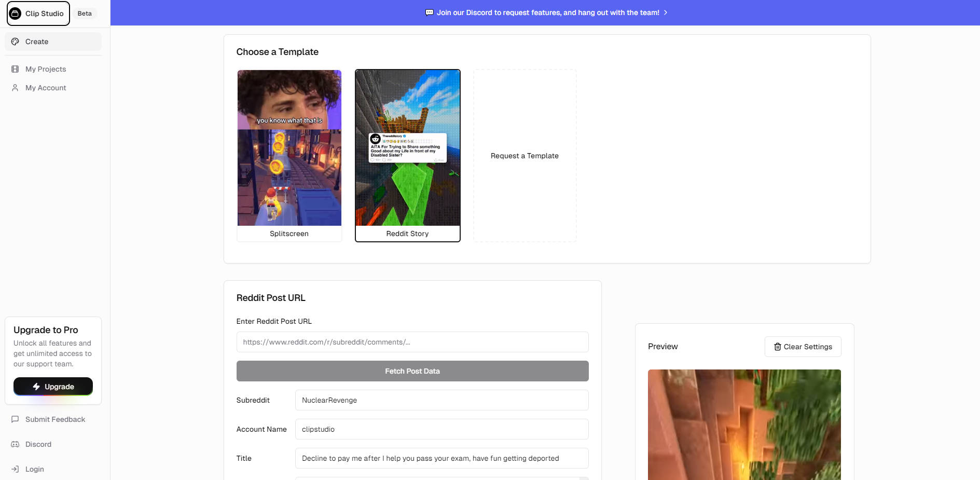Click the Title text field
Viewport: 980px width, 480px height.
441,458
